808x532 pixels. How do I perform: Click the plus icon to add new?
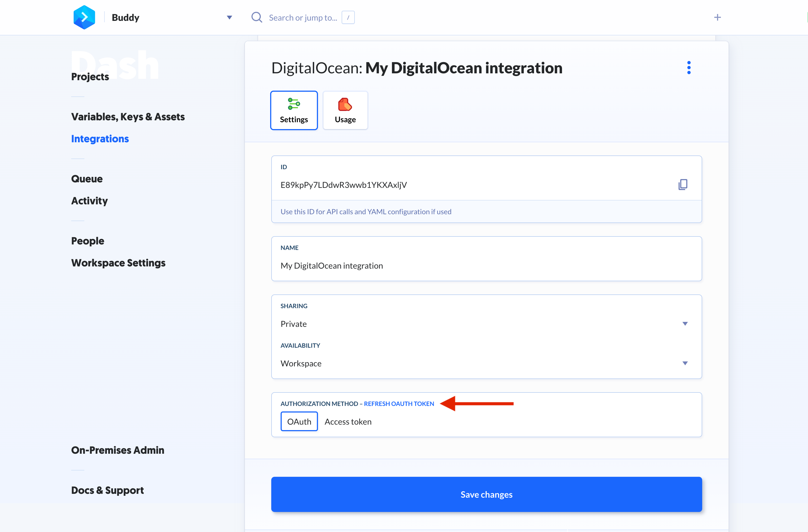[x=718, y=17]
